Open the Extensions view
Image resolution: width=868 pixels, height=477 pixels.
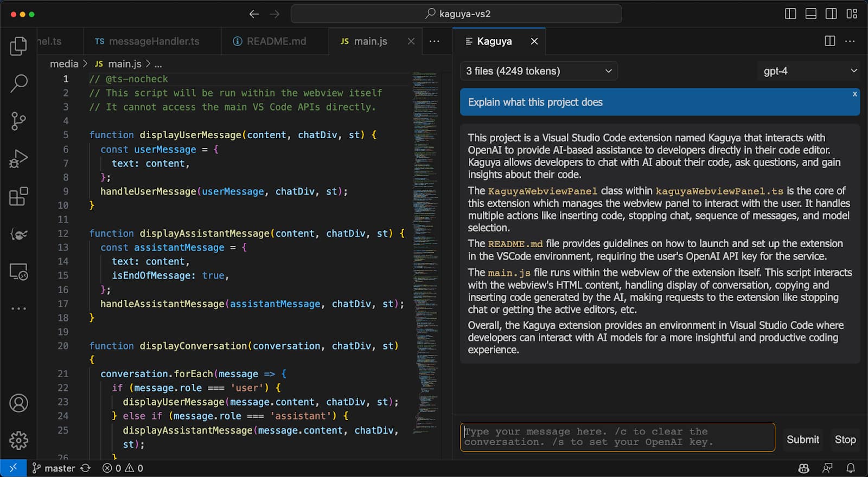tap(18, 197)
